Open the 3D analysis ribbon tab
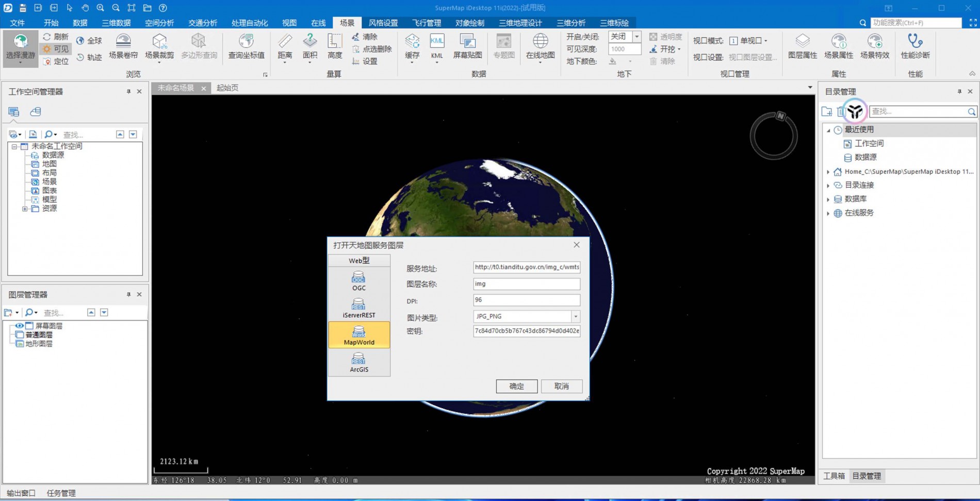 tap(570, 23)
